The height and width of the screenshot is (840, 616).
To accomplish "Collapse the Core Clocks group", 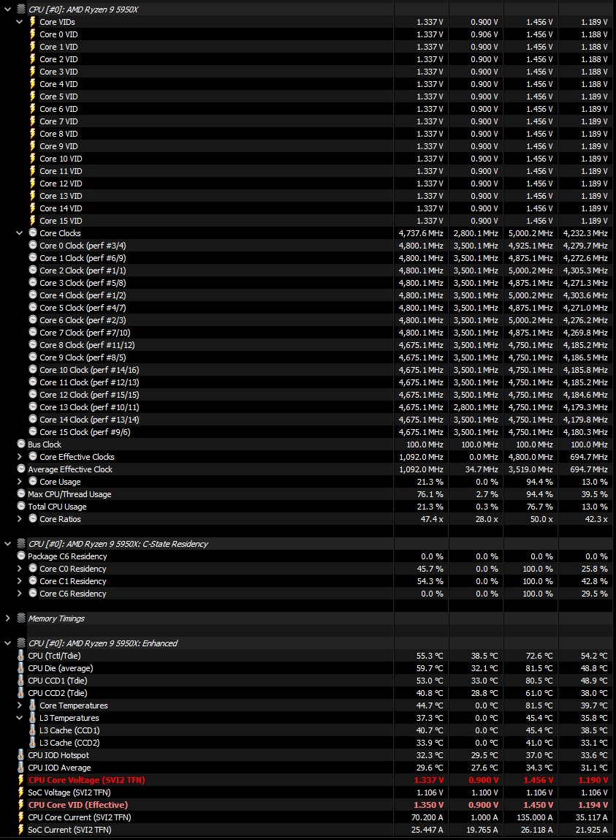I will (19, 233).
